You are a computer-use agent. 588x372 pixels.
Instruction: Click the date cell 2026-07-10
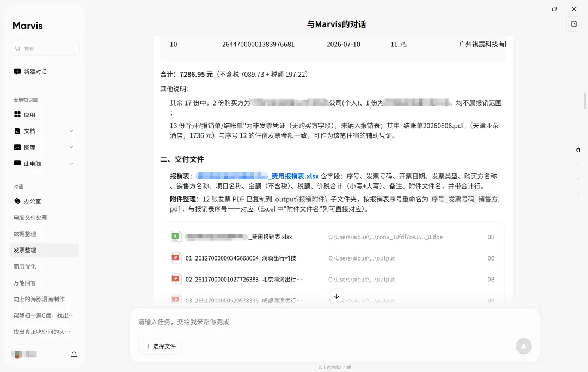pos(343,44)
